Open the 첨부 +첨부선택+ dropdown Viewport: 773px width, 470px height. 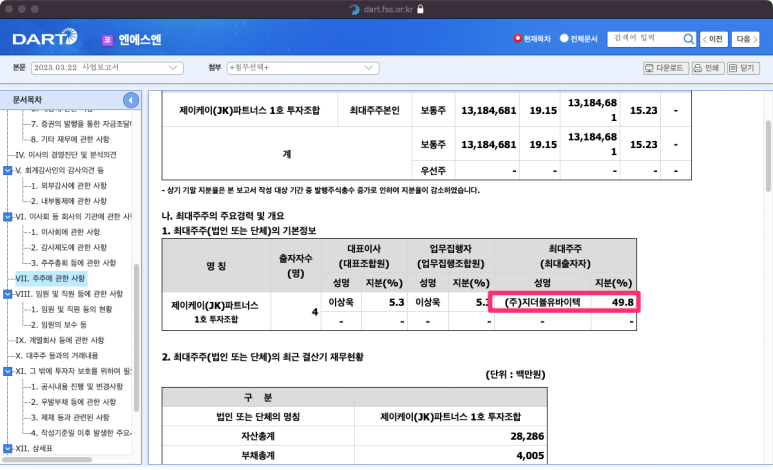click(x=302, y=68)
